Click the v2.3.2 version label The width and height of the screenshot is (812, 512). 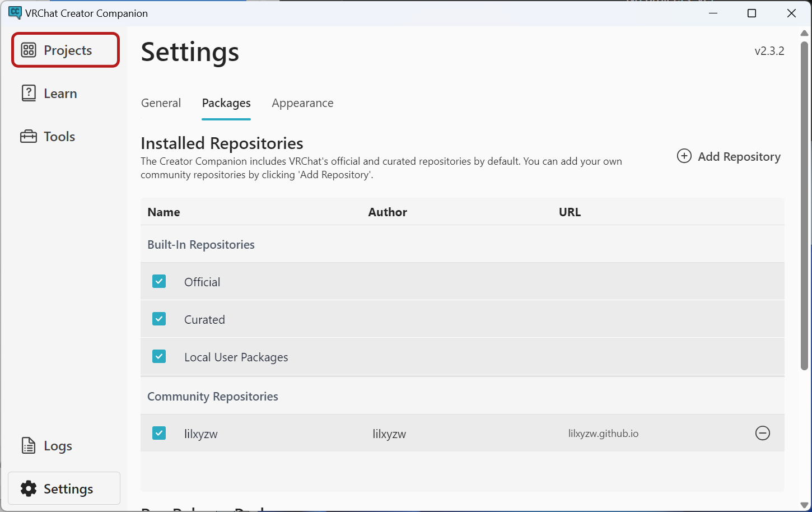point(769,51)
